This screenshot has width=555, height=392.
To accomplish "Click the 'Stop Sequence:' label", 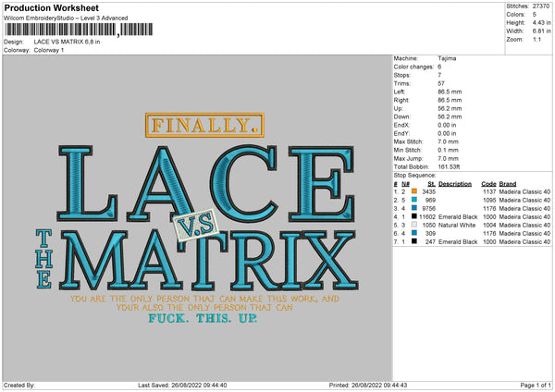I will (414, 176).
